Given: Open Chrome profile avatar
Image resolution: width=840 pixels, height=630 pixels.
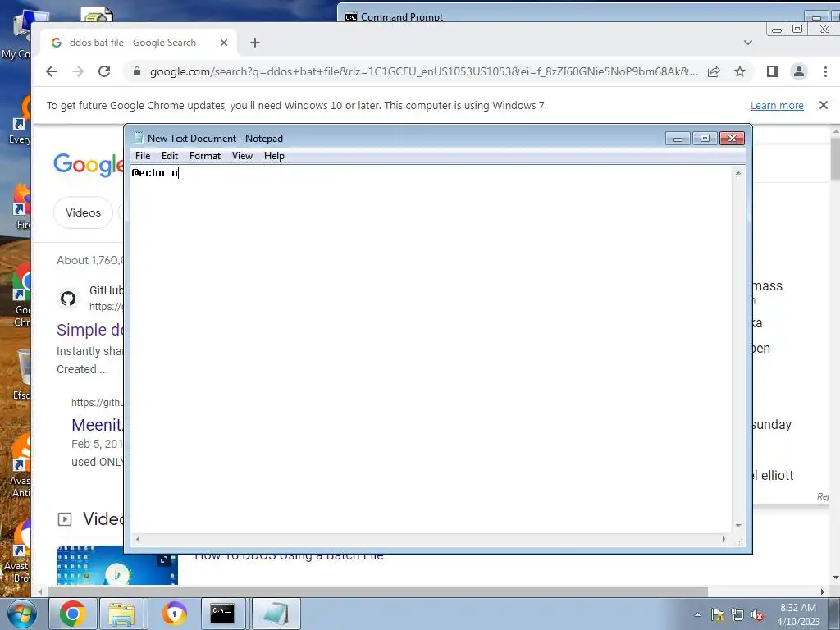Looking at the screenshot, I should [x=799, y=72].
